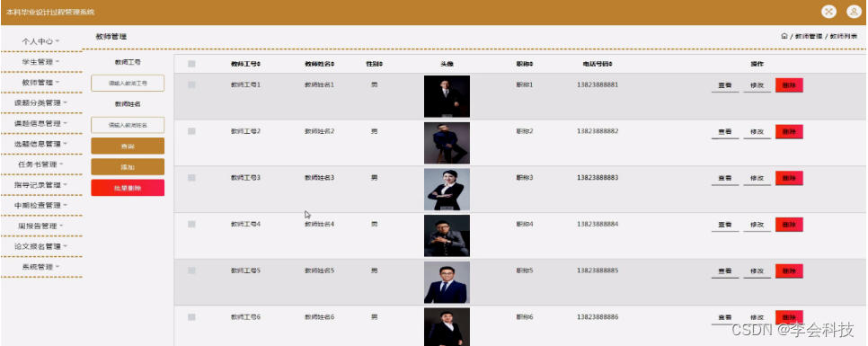Sort by the 教师姓名 column header
Screen dimensions: 868x346
(319, 64)
